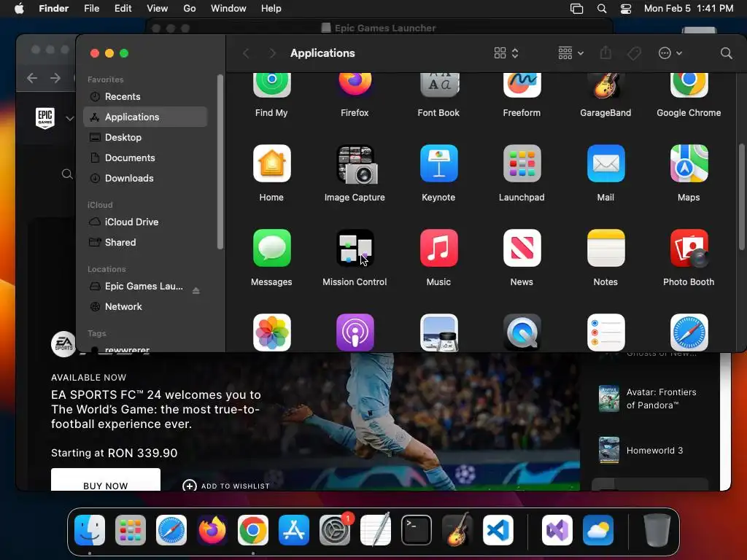Select the Notes app icon
The width and height of the screenshot is (747, 560).
605,248
